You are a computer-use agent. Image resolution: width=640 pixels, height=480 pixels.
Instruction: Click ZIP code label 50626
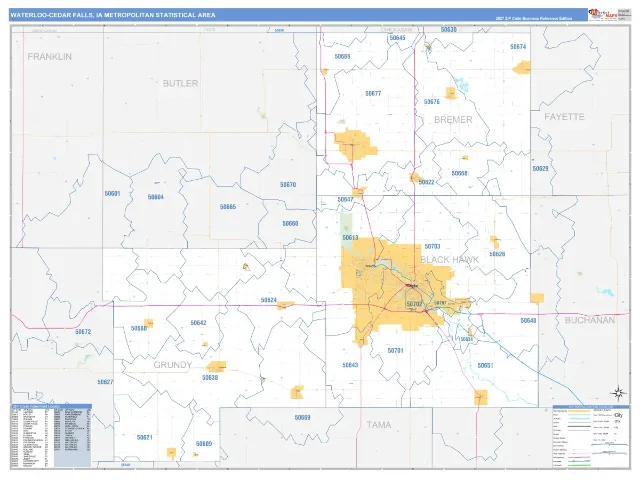(x=497, y=254)
